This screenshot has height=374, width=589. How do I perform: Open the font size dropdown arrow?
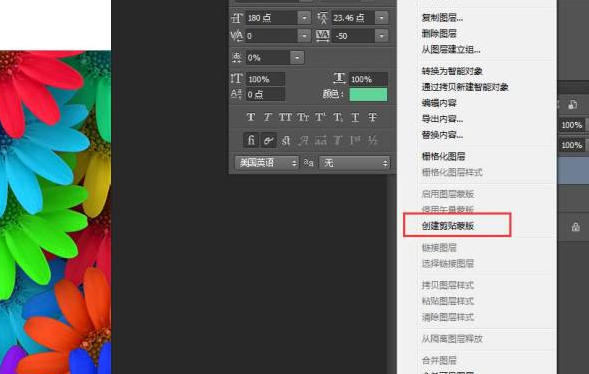[x=304, y=18]
